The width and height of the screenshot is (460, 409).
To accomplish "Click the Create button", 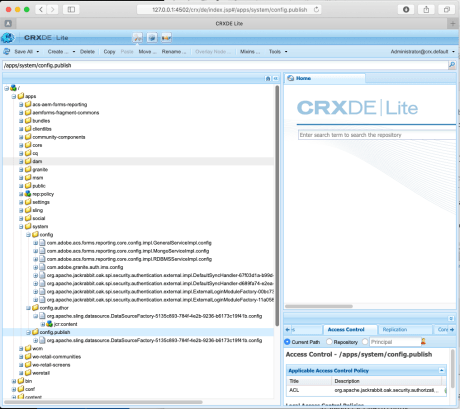I will 58,52.
